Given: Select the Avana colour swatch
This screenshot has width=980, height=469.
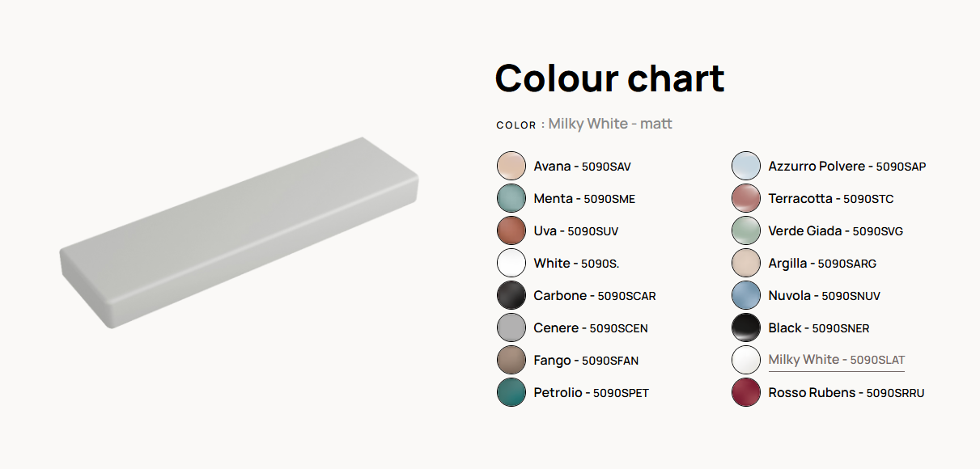Looking at the screenshot, I should pyautogui.click(x=511, y=166).
